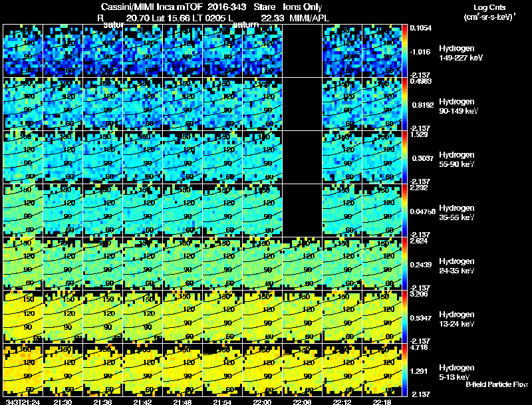
Task: Click the 'Hydrogen 24-35 keV' row label
Action: point(457,266)
